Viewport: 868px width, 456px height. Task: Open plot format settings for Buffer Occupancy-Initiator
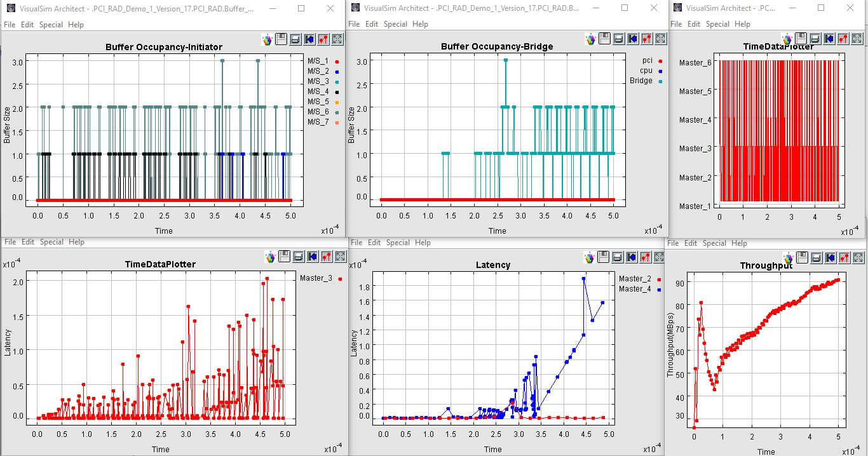(x=323, y=39)
